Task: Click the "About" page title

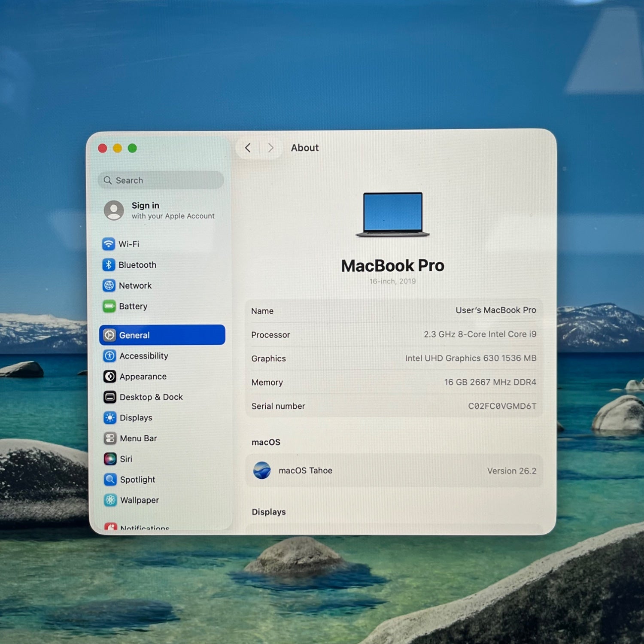Action: click(x=305, y=148)
